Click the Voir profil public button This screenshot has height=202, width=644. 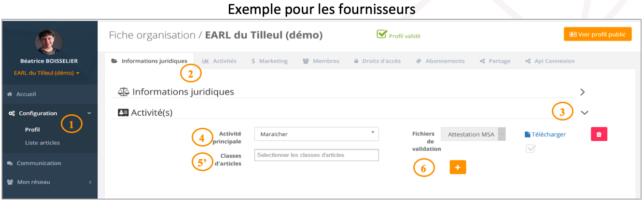coord(598,34)
